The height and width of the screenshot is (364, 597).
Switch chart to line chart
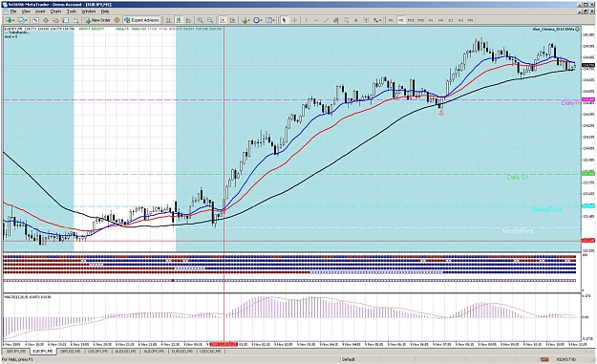188,20
